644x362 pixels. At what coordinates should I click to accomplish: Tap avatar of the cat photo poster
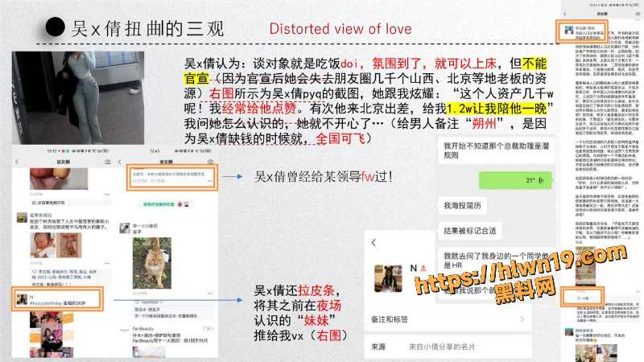(125, 228)
